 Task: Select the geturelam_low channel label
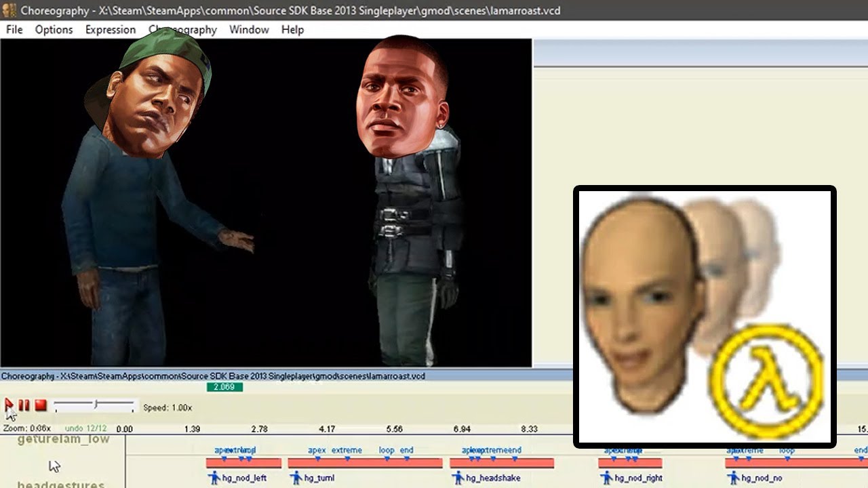63,440
